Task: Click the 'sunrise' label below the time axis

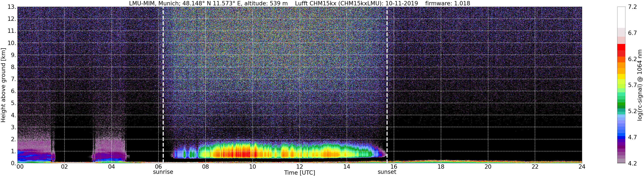Action: (163, 172)
